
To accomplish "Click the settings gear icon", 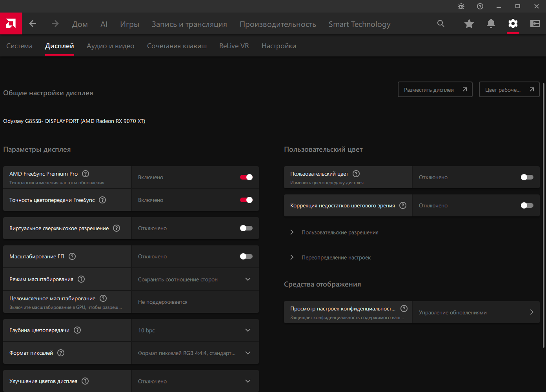I will click(513, 24).
